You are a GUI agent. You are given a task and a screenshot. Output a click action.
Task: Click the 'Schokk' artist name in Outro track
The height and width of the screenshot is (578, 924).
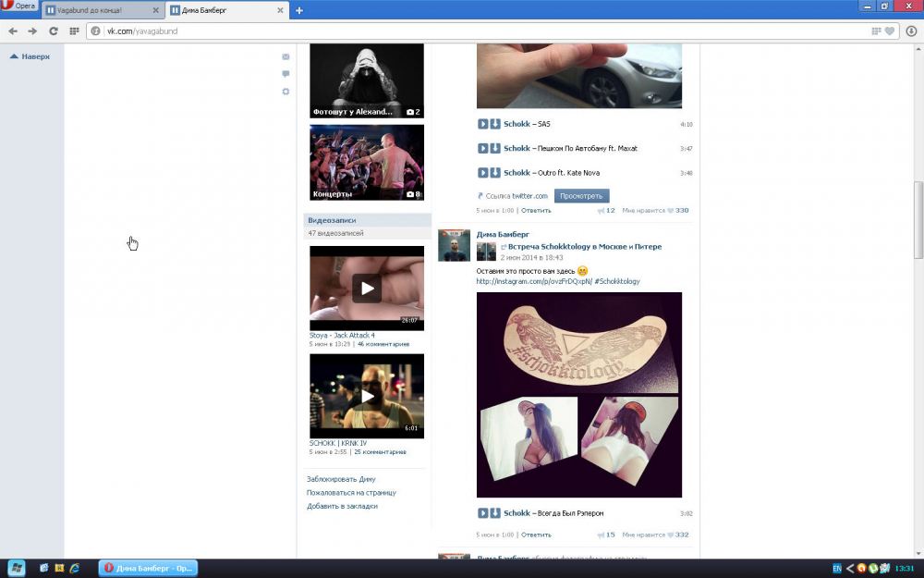(517, 173)
